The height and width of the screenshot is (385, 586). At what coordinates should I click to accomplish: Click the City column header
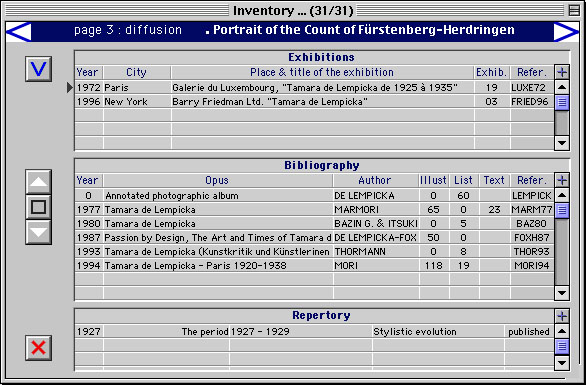[x=136, y=72]
